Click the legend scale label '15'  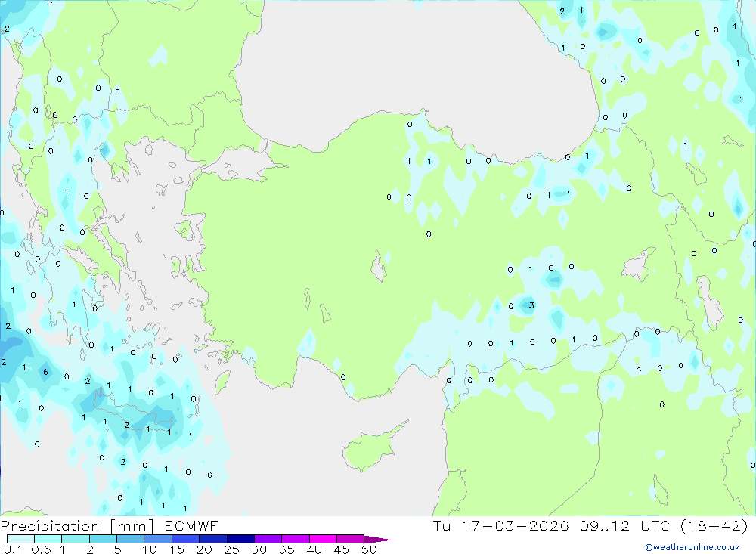click(x=177, y=549)
